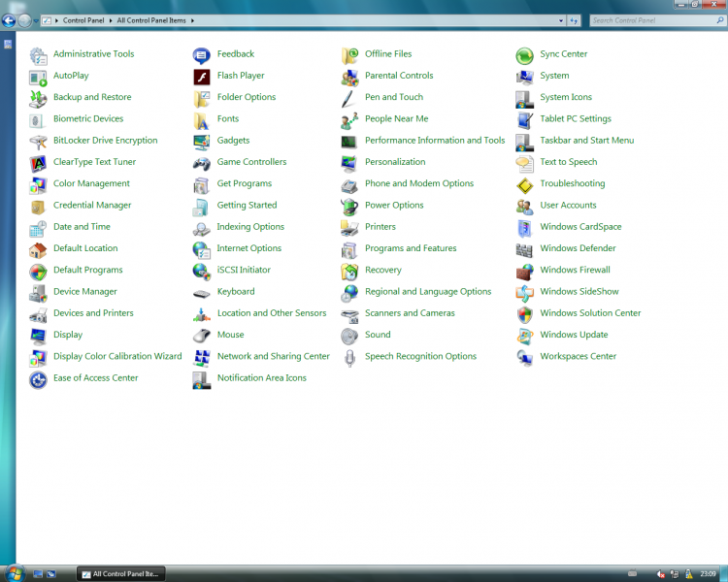Open User Accounts link

click(x=568, y=205)
